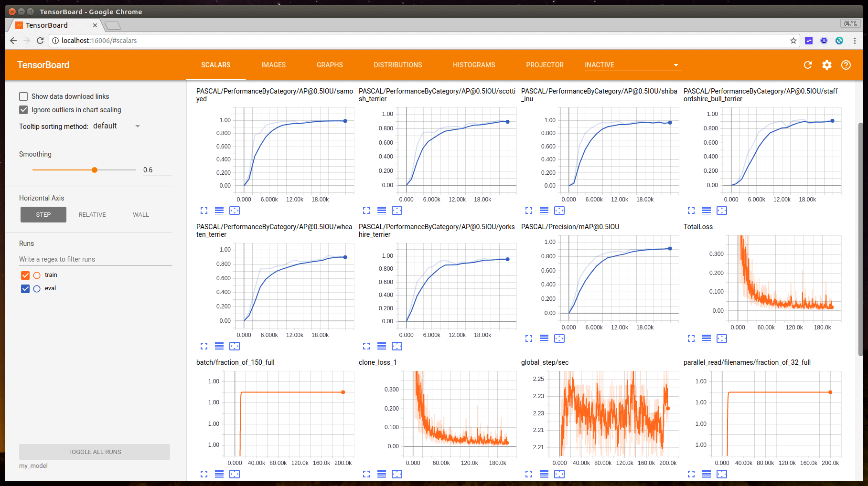Open the INACTIVE dashboards dropdown
This screenshot has height=486, width=868.
[632, 65]
